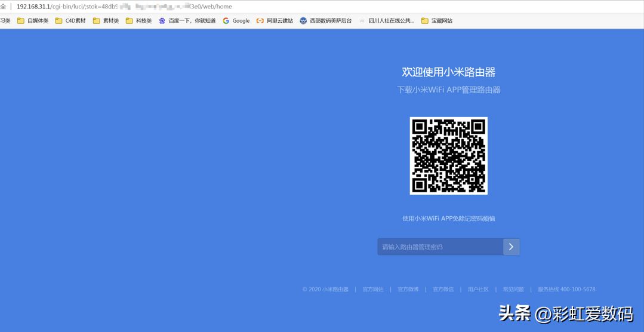
Task: Open the 百度一下，你就知道 bookmark
Action: point(187,20)
